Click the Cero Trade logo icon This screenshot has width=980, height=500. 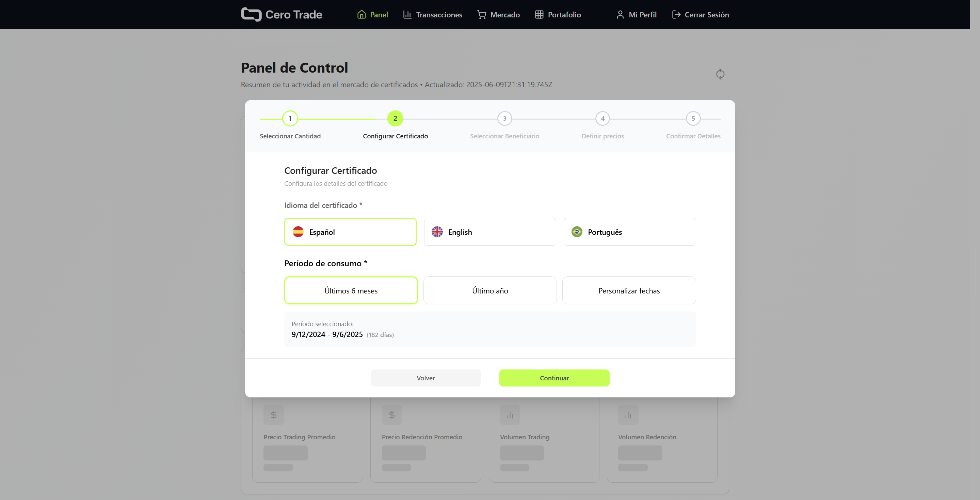pyautogui.click(x=251, y=14)
